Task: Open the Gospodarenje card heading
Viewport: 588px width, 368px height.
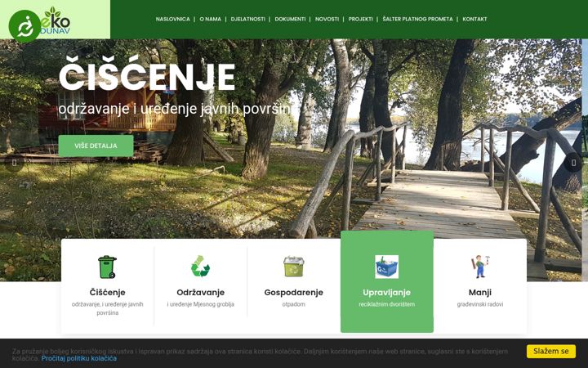Action: tap(294, 292)
